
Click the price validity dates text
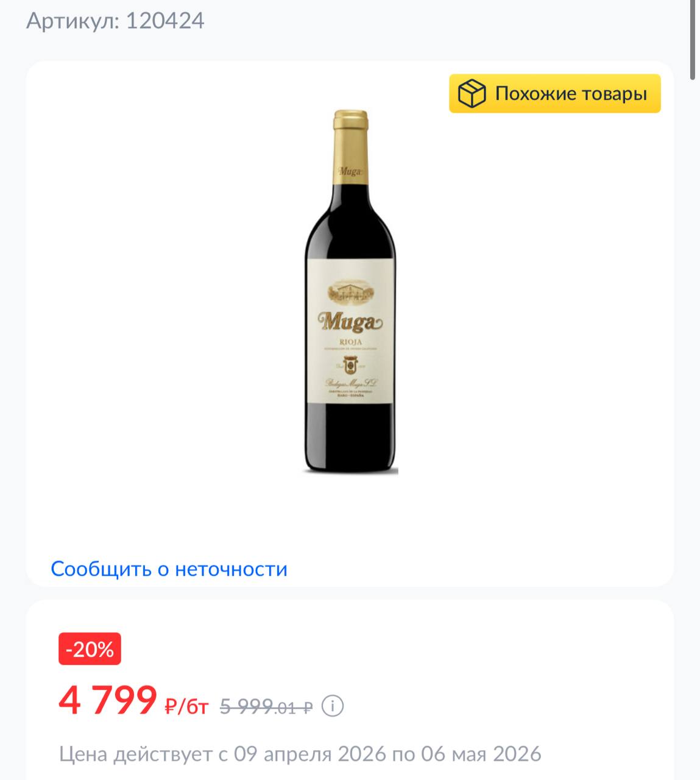pyautogui.click(x=300, y=754)
